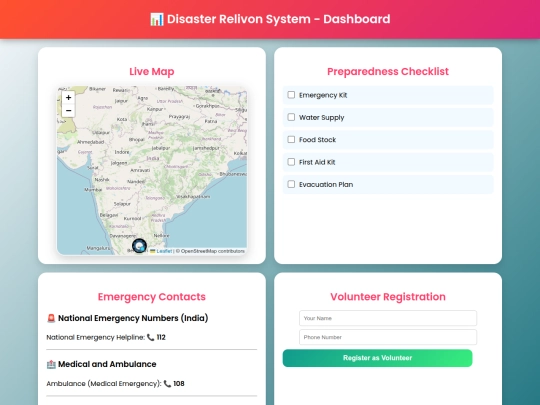Click the Evacuation Plan label

point(326,185)
